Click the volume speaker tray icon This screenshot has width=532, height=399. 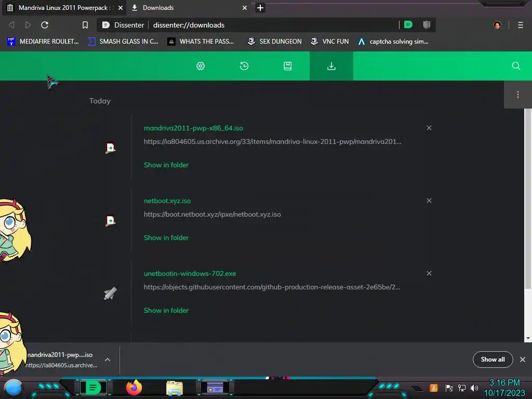pyautogui.click(x=474, y=388)
